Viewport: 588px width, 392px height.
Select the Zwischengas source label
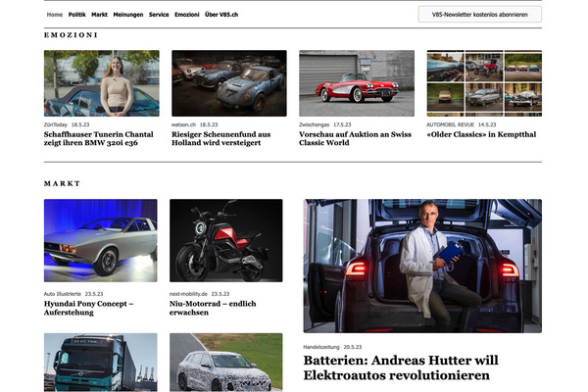[315, 124]
